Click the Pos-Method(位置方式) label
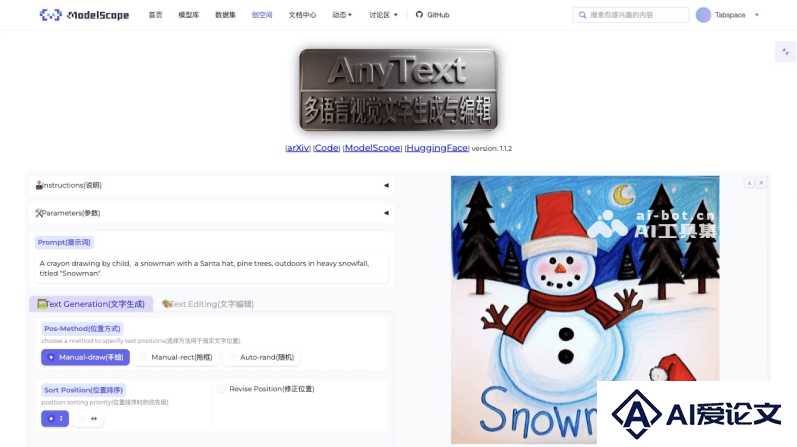 pyautogui.click(x=82, y=329)
